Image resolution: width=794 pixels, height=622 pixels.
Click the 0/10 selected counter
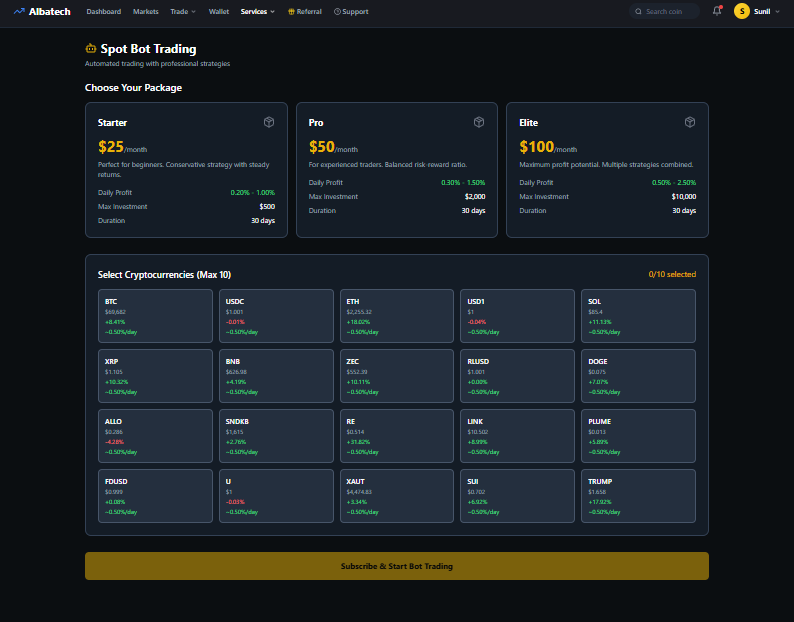coord(672,274)
